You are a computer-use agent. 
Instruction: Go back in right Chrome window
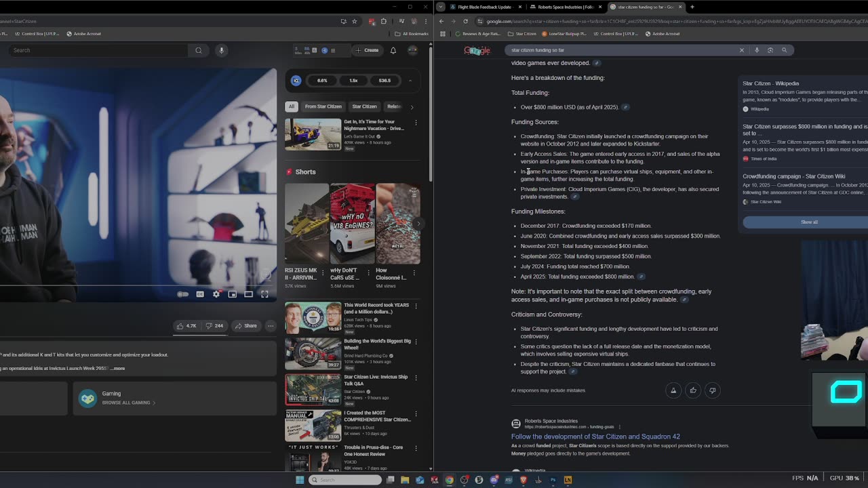point(441,21)
